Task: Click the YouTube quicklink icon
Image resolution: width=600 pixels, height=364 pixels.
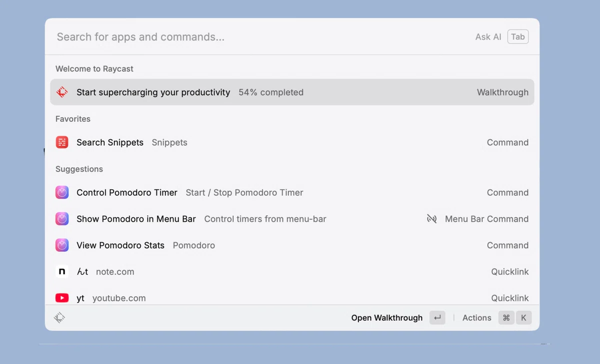Action: pyautogui.click(x=62, y=298)
